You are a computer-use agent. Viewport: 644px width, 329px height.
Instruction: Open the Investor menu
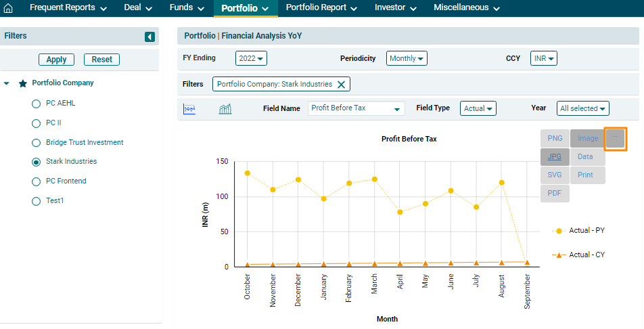(394, 8)
